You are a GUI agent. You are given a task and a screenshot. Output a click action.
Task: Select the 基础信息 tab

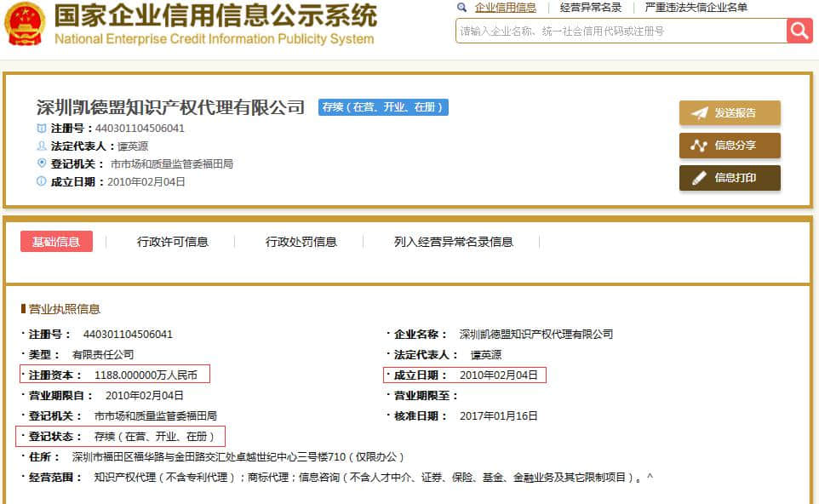point(56,242)
